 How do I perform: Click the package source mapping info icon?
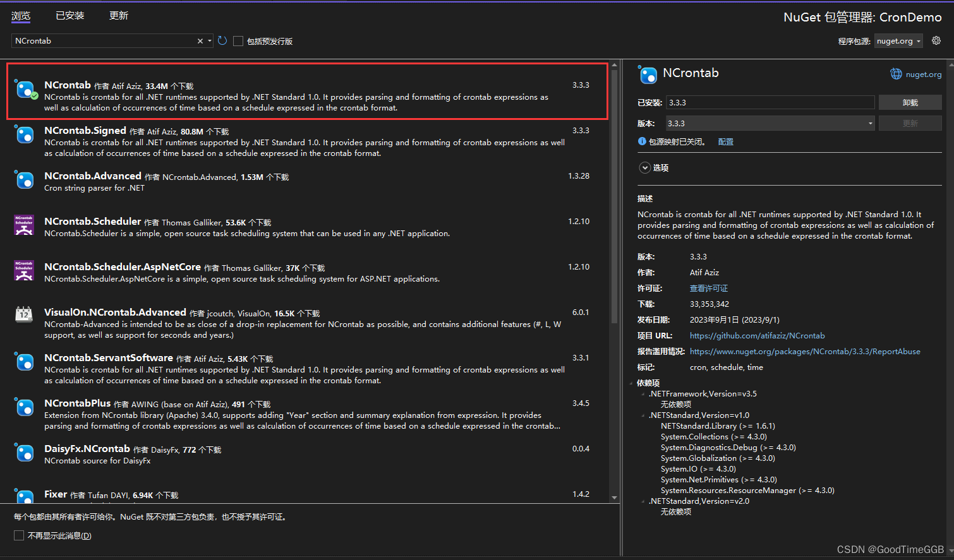click(642, 141)
